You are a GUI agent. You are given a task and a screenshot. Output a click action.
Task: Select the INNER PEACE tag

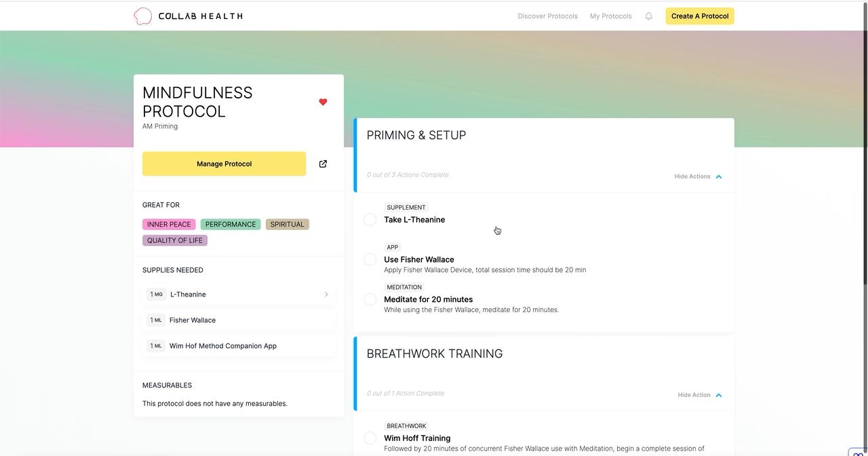pyautogui.click(x=169, y=225)
